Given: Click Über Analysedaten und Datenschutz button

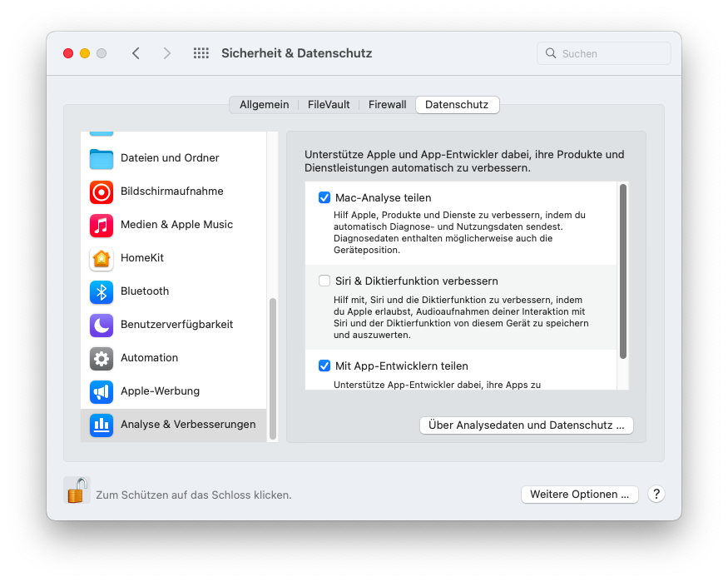Looking at the screenshot, I should click(526, 425).
